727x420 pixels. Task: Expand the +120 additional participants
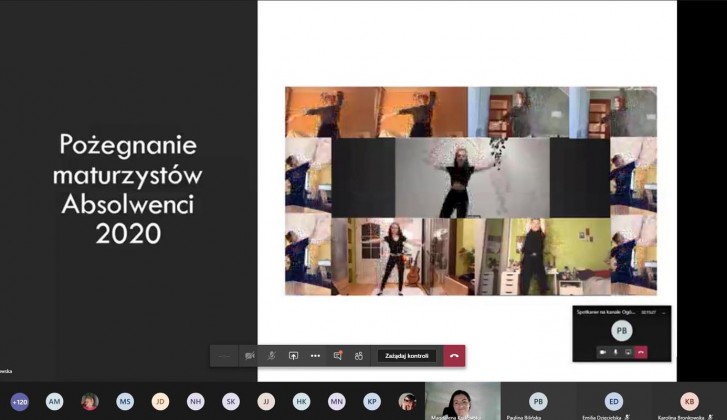tap(19, 401)
